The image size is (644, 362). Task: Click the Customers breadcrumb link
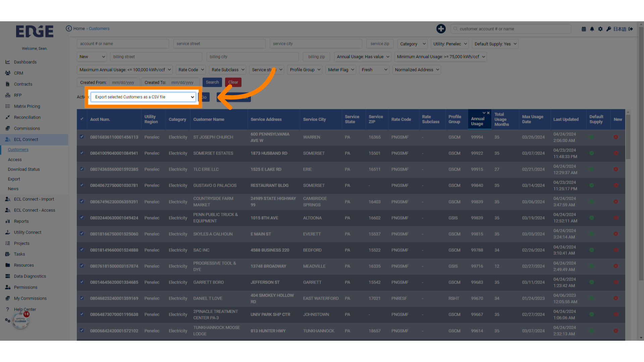(x=99, y=28)
